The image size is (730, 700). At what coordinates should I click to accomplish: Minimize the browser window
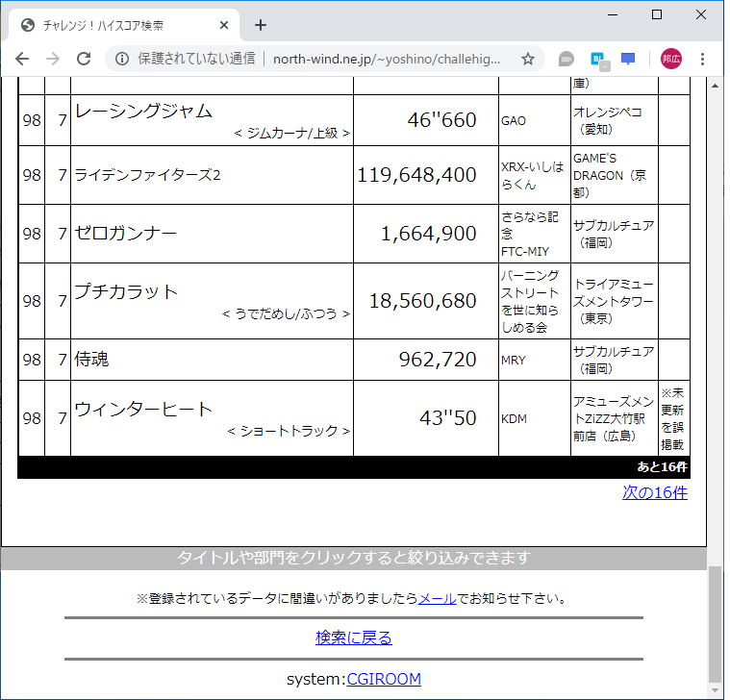[x=613, y=14]
